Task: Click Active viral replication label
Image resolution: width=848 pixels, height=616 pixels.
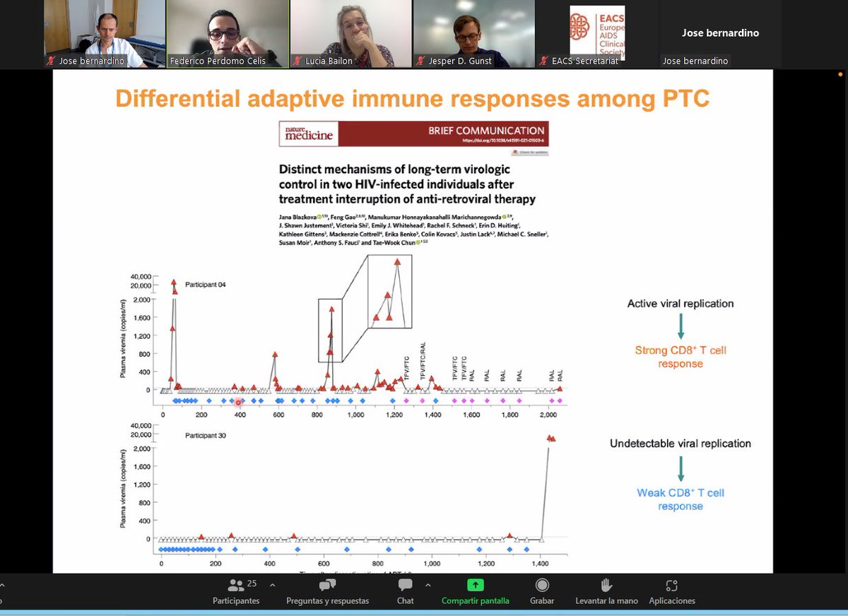Action: 681,304
